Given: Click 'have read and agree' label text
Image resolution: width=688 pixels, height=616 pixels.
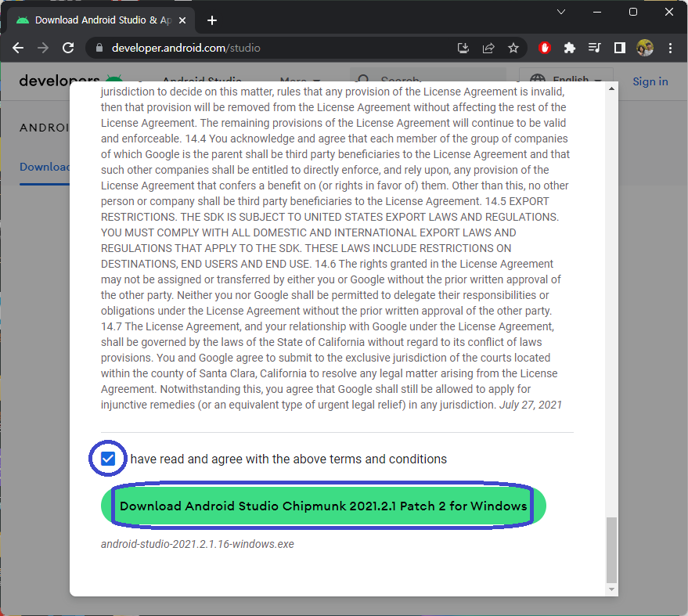Looking at the screenshot, I should [288, 459].
